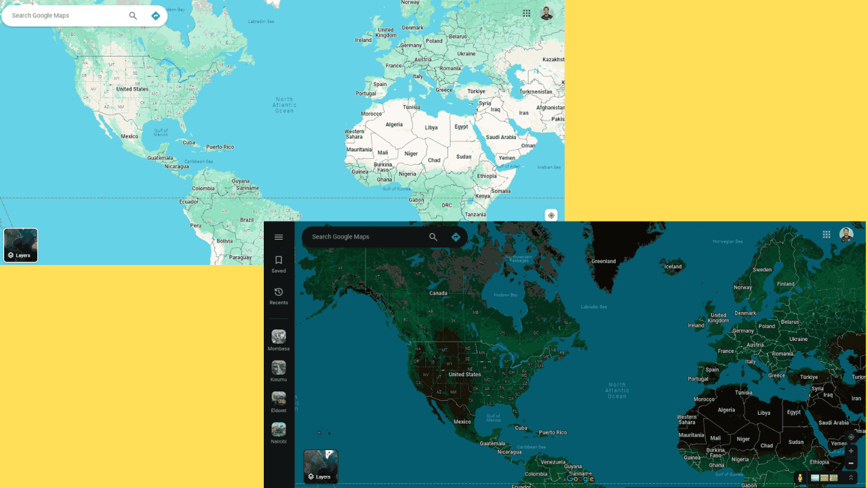Zoom in using plus button in dark Maps

pyautogui.click(x=851, y=451)
